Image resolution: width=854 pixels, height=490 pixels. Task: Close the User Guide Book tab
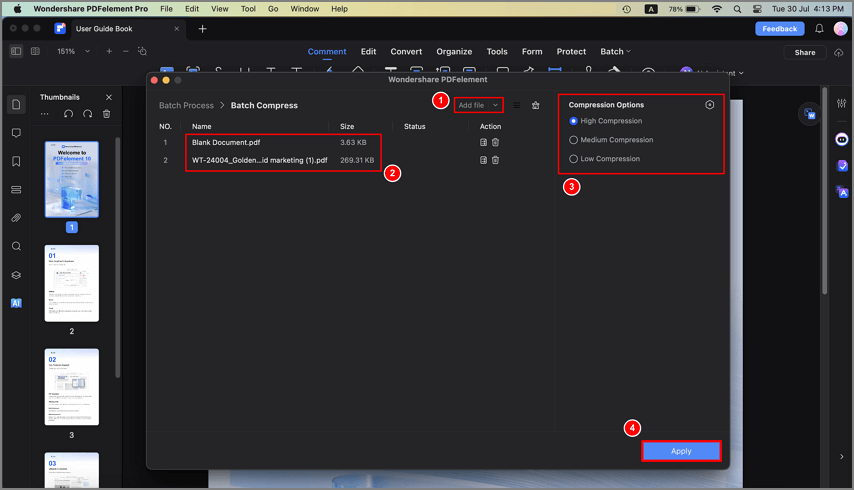176,29
